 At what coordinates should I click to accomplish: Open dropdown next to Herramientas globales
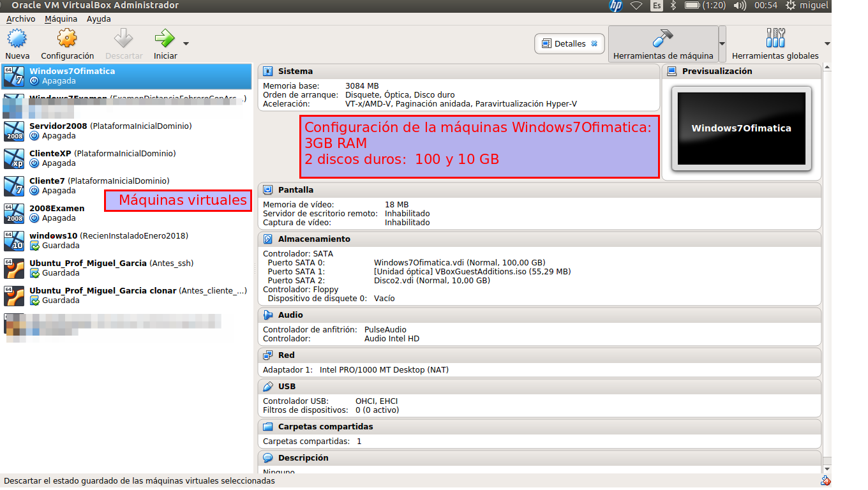[x=827, y=44]
